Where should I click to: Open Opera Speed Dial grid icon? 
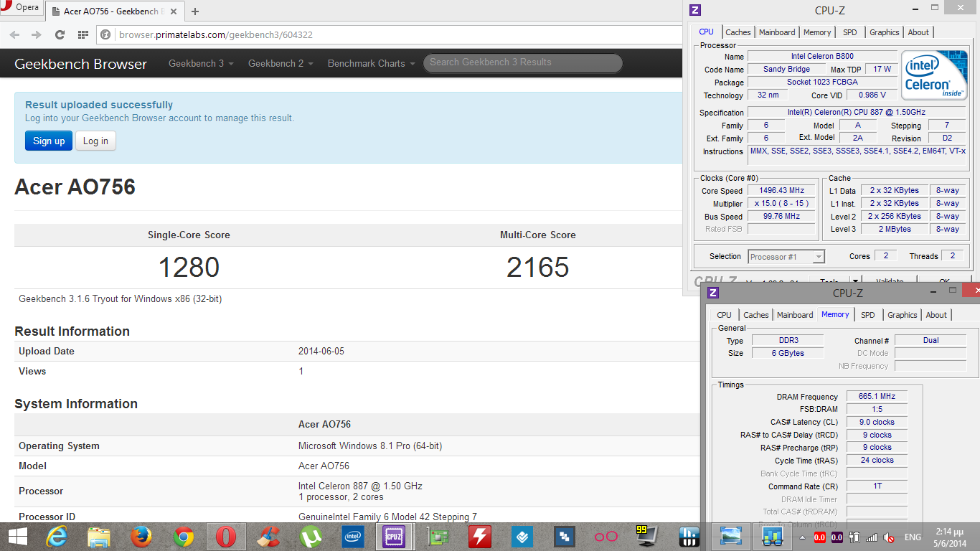pyautogui.click(x=83, y=34)
